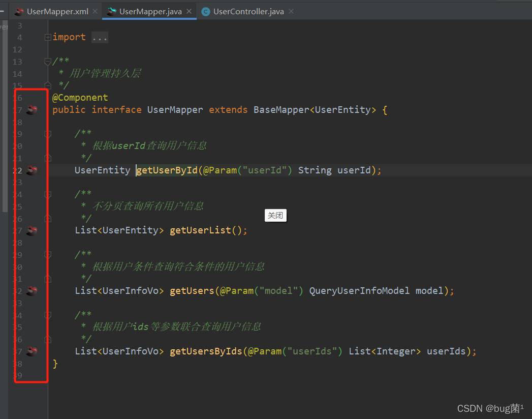The width and height of the screenshot is (532, 419).
Task: Click the bird icon beside getUsersByIds
Action: coord(30,351)
